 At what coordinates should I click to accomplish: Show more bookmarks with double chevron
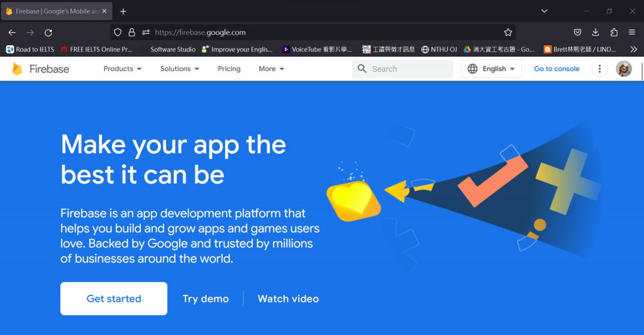pos(634,49)
